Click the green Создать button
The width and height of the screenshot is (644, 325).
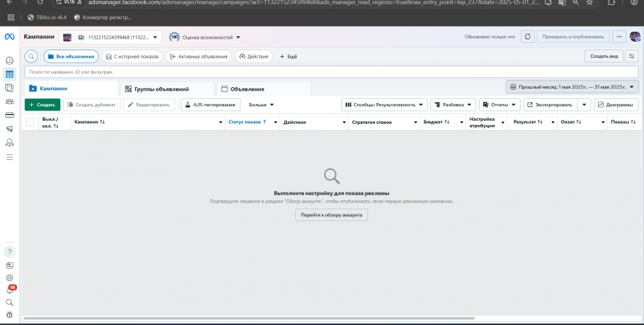(x=42, y=105)
